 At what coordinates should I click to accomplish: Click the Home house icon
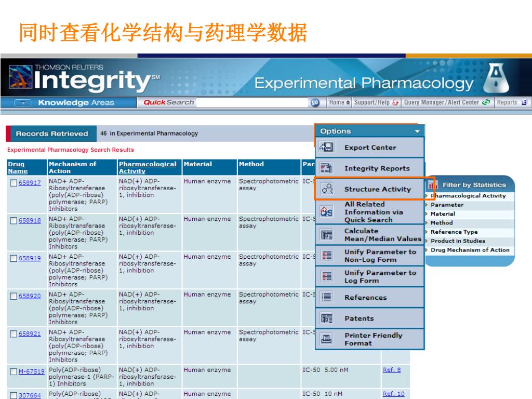(348, 102)
